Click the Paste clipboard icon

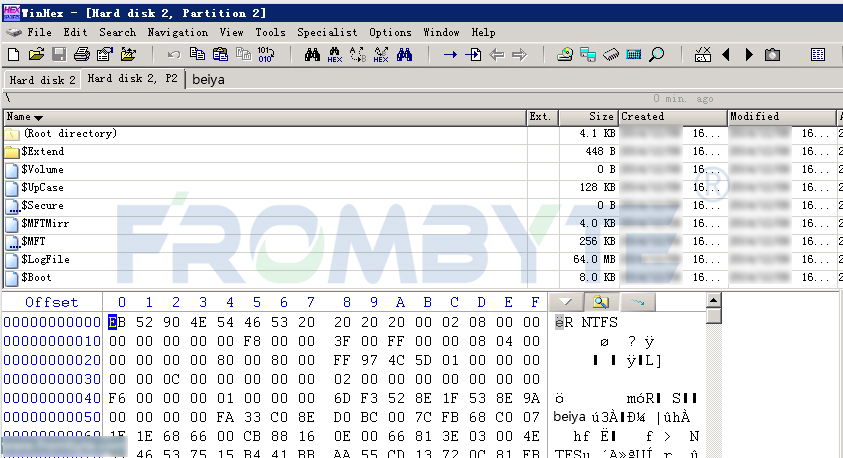[220, 54]
